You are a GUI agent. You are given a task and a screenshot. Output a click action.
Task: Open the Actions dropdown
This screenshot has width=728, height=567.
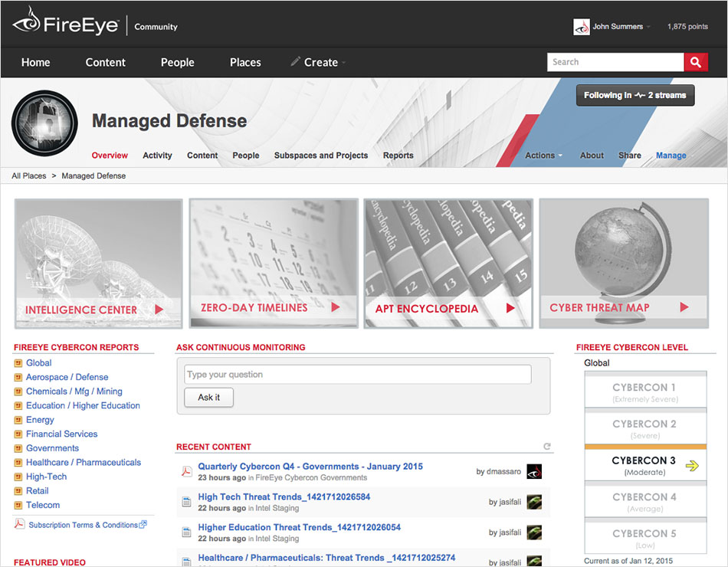click(x=543, y=156)
